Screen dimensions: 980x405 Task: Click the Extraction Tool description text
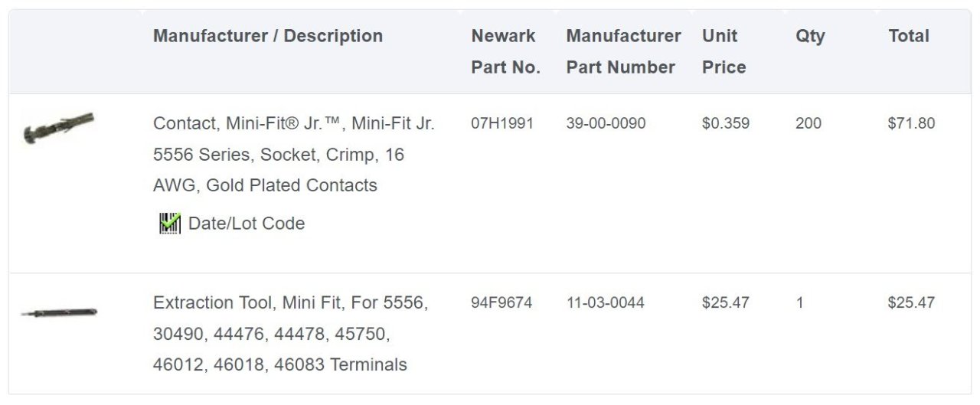coord(289,334)
